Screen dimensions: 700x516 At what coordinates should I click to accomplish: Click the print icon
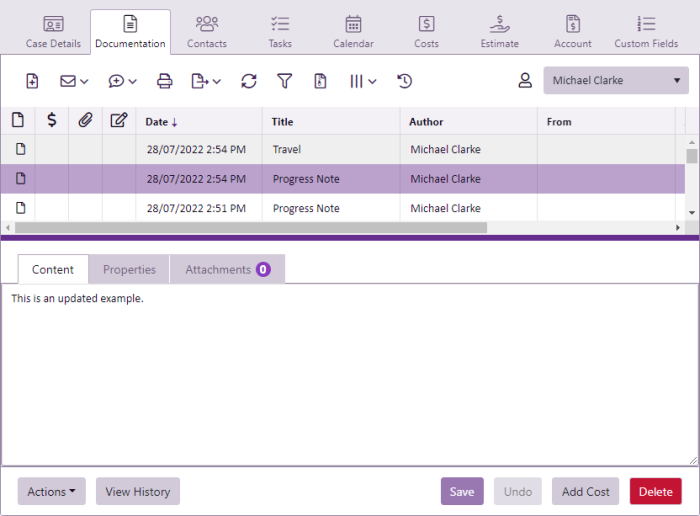point(165,81)
